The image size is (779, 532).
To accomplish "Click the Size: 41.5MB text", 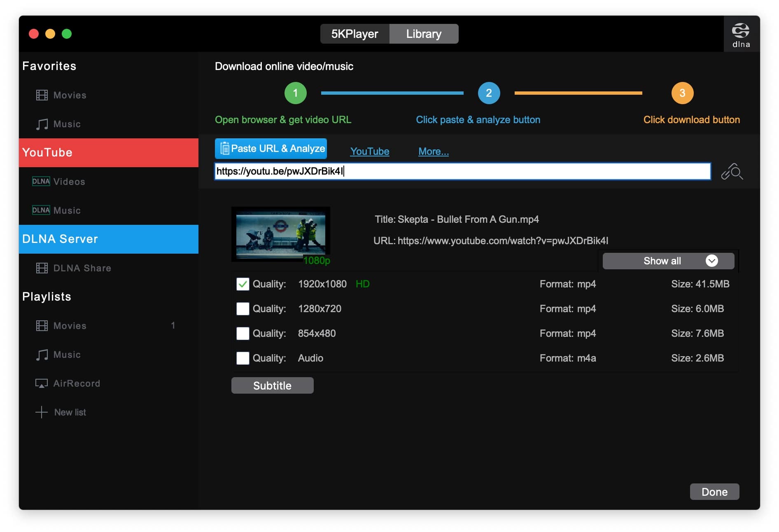I will pos(700,284).
